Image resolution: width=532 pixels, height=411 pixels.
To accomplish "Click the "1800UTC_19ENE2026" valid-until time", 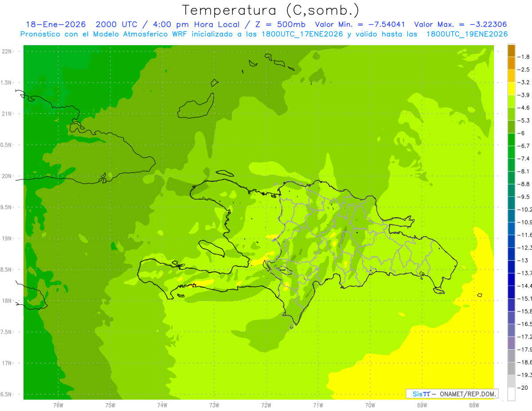I will pyautogui.click(x=467, y=34).
